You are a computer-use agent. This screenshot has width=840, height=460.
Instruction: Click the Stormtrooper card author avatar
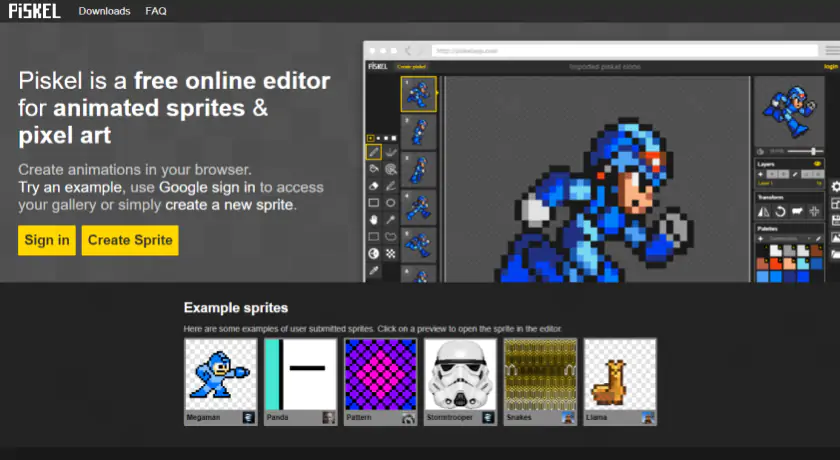488,417
